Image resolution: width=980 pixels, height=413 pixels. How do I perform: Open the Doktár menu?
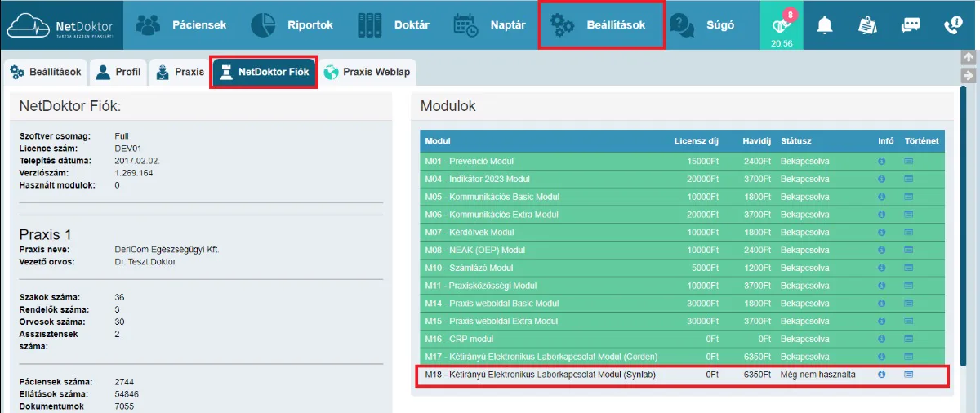(x=394, y=25)
